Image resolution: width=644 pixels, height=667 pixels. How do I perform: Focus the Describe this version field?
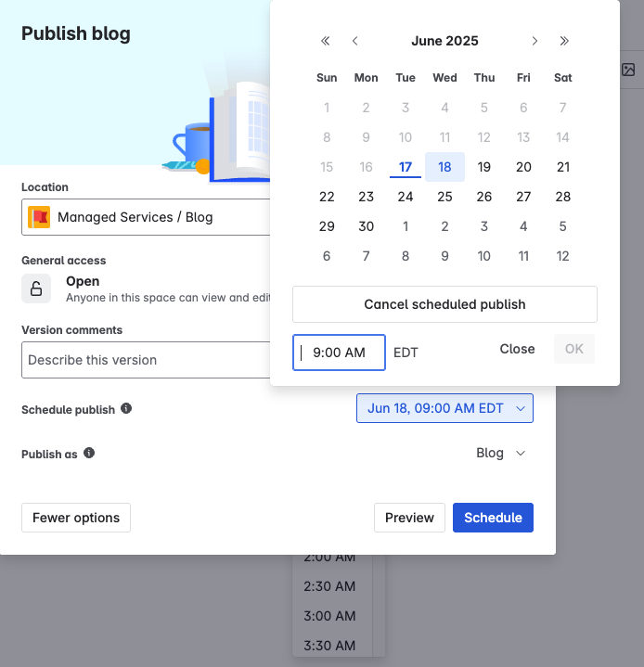pyautogui.click(x=146, y=360)
